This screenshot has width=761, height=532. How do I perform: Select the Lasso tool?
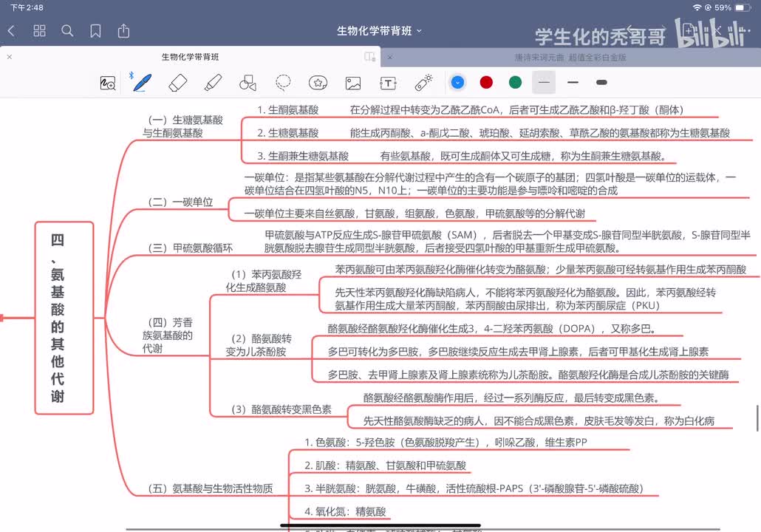pyautogui.click(x=283, y=83)
